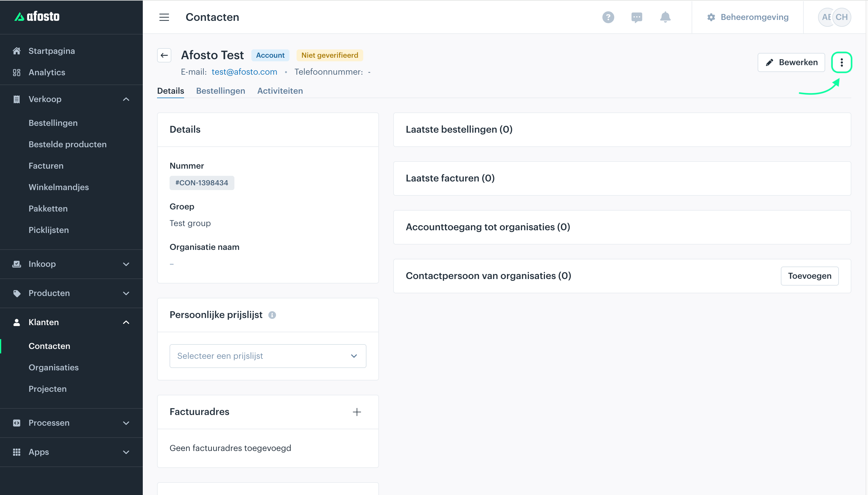Open Contacten in the sidebar
Image resolution: width=868 pixels, height=495 pixels.
(x=49, y=346)
